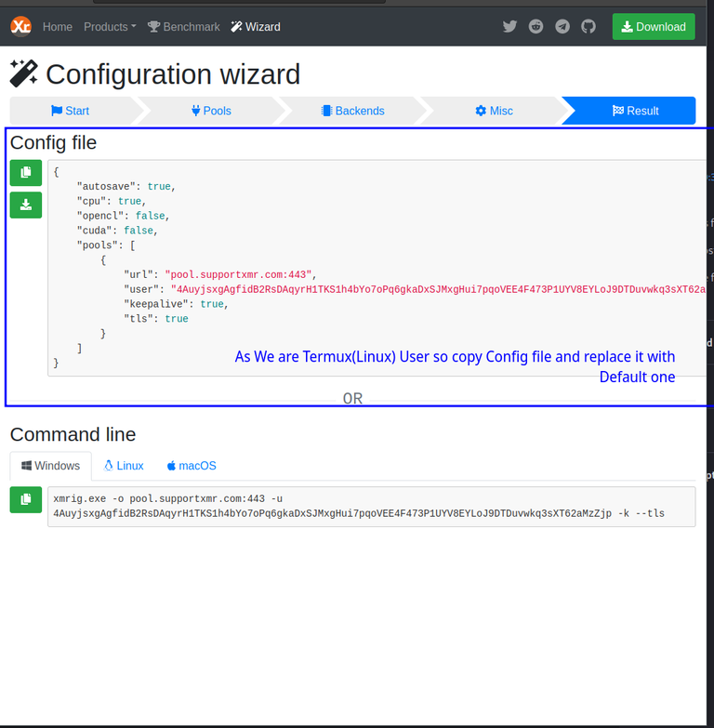
Task: Download config file with green download icon
Action: click(26, 205)
